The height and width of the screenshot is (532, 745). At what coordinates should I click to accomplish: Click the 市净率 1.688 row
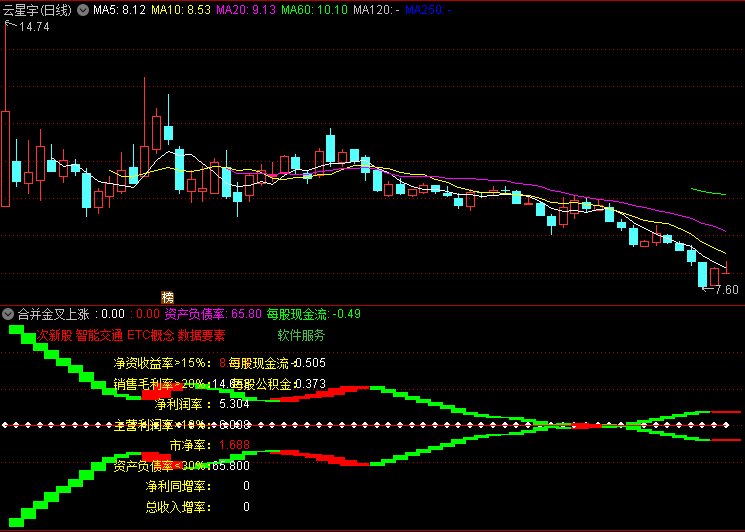[x=210, y=445]
